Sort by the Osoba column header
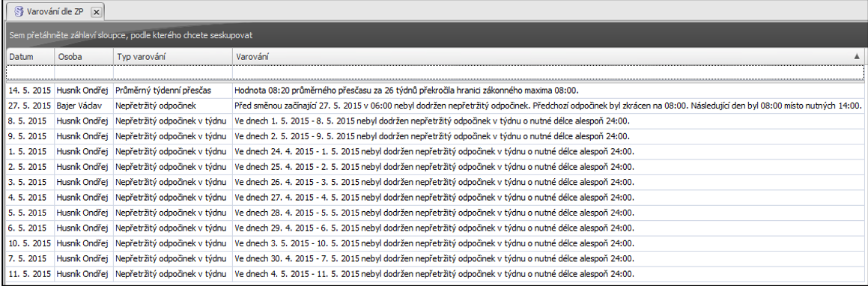 pyautogui.click(x=84, y=56)
